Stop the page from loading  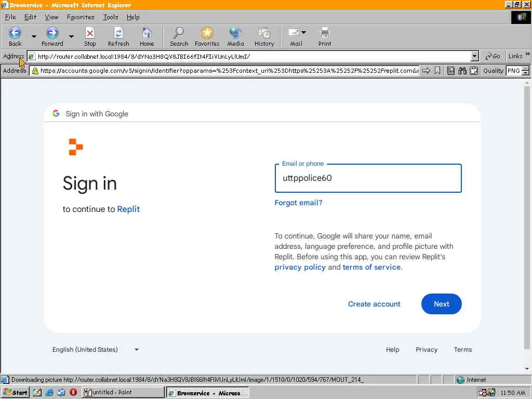point(90,33)
